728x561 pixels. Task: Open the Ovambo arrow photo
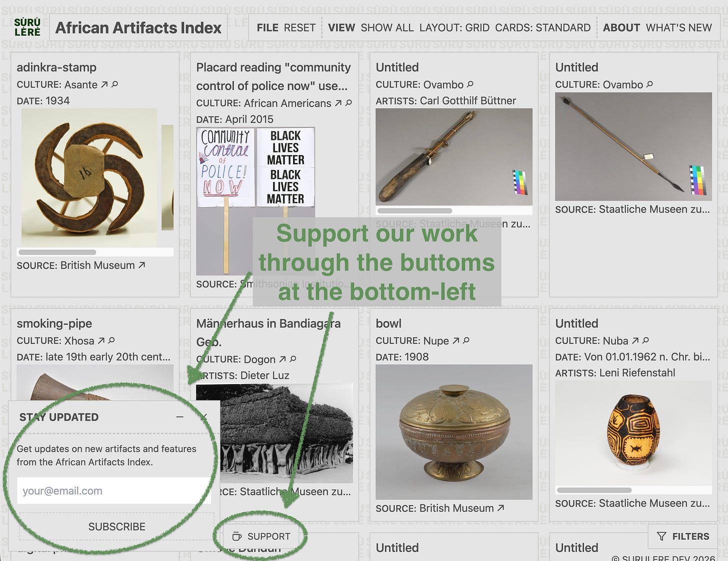coord(633,146)
